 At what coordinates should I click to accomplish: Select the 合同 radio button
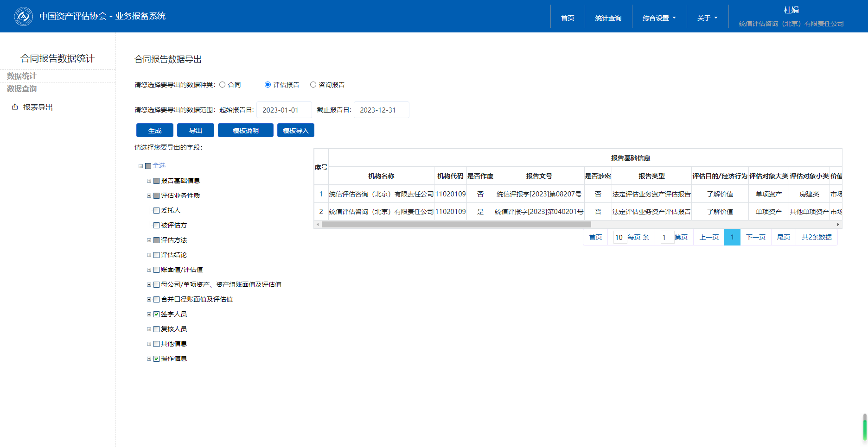(x=223, y=85)
